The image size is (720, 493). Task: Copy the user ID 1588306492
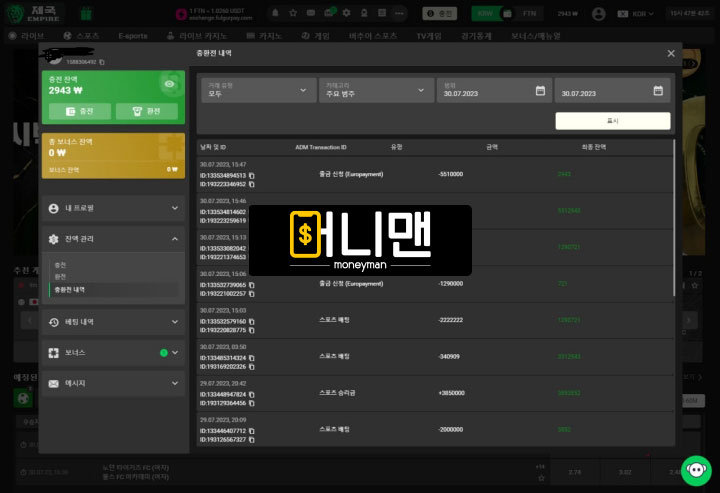pos(102,62)
